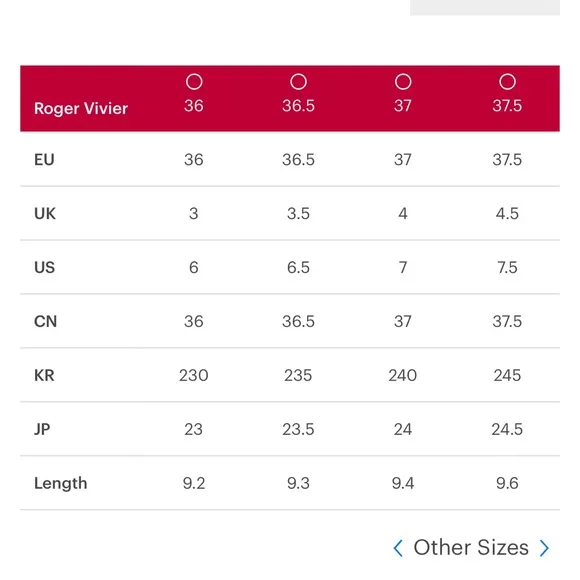Select the size 37 radio button
The image size is (580, 580).
[x=403, y=82]
